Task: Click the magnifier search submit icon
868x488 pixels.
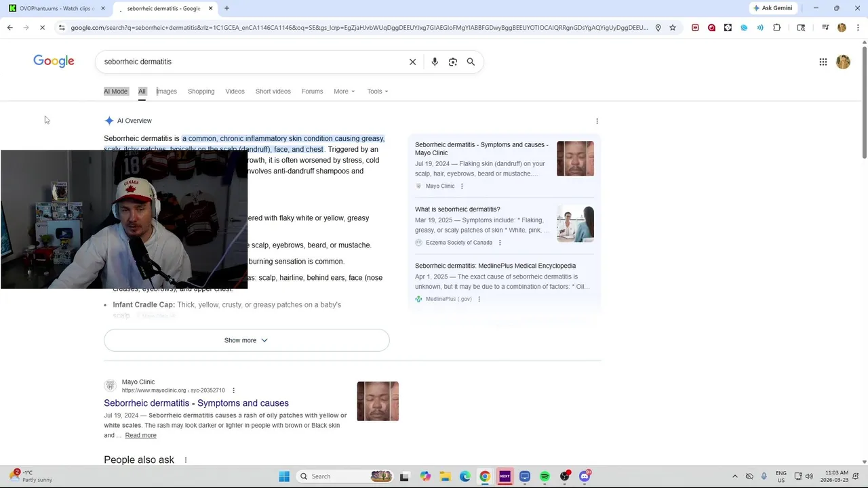Action: tap(471, 62)
